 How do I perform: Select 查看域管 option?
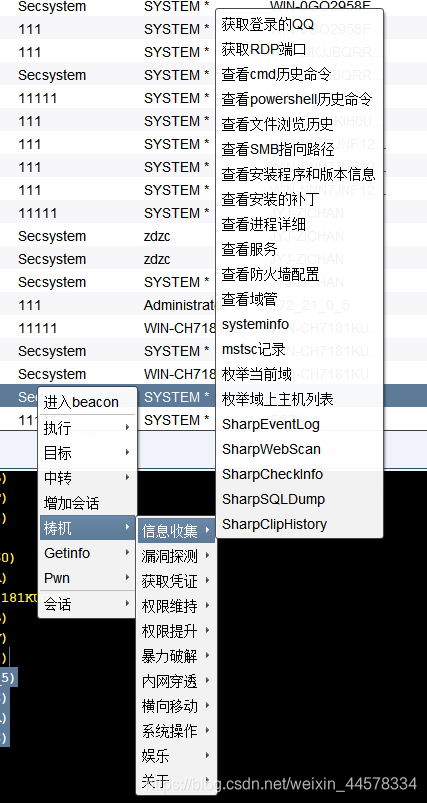[300, 299]
